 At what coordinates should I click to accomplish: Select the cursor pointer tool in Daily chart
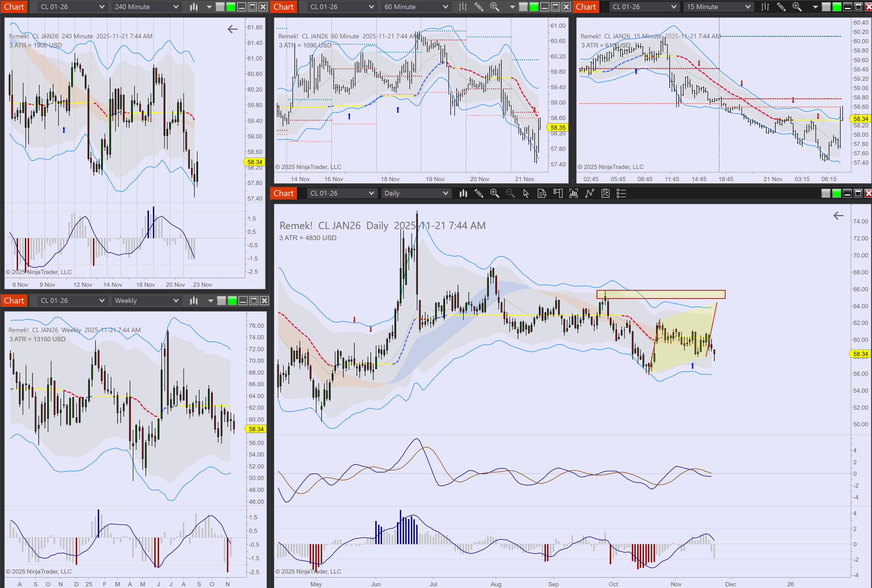[x=526, y=193]
